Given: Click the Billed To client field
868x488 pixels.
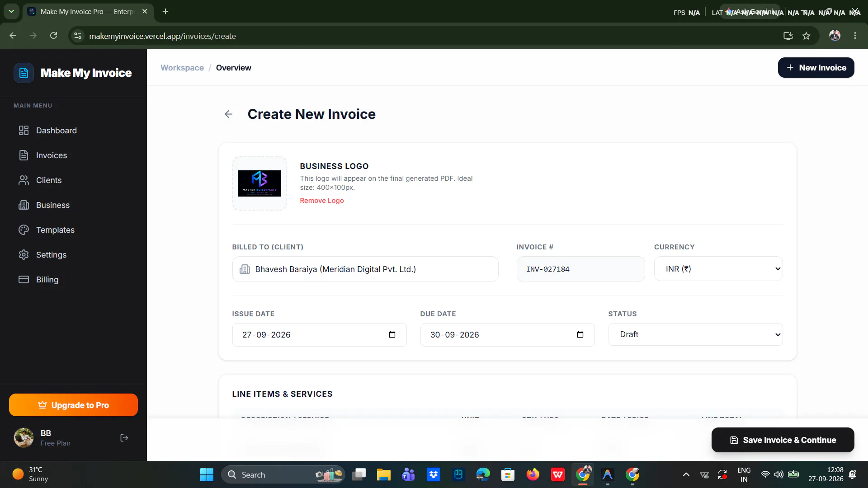Looking at the screenshot, I should (365, 269).
